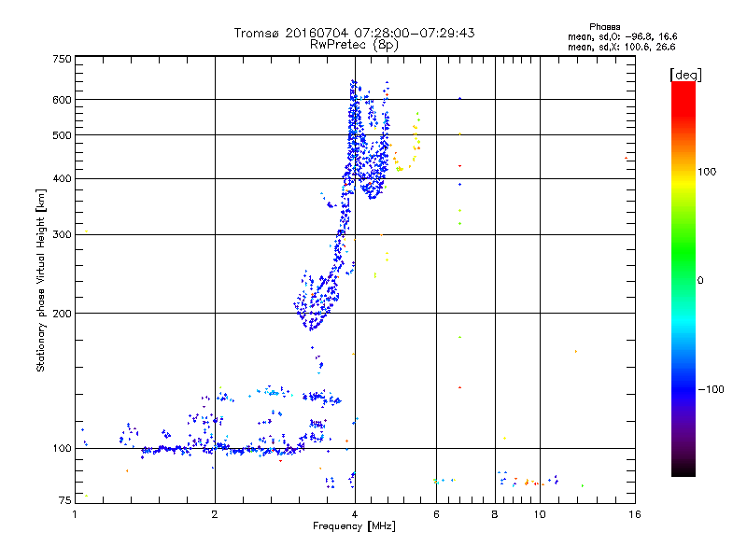The width and height of the screenshot is (747, 560).
Task: Click the x-axis tick label '16'
Action: (635, 514)
